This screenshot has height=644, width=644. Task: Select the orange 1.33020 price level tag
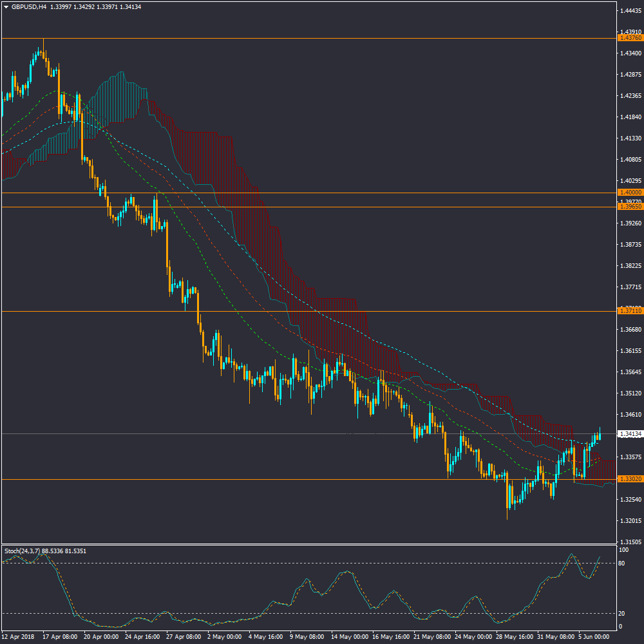click(x=630, y=479)
